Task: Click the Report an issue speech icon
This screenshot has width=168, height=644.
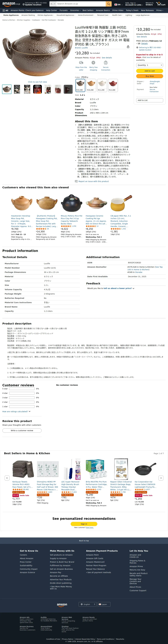Action: point(76,182)
